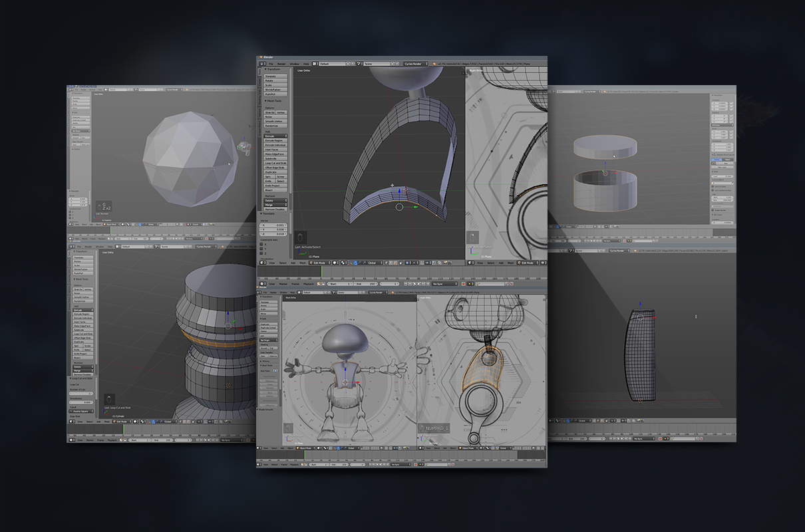
Task: Click Extrude Region in the arch-mesh window
Action: tap(275, 140)
